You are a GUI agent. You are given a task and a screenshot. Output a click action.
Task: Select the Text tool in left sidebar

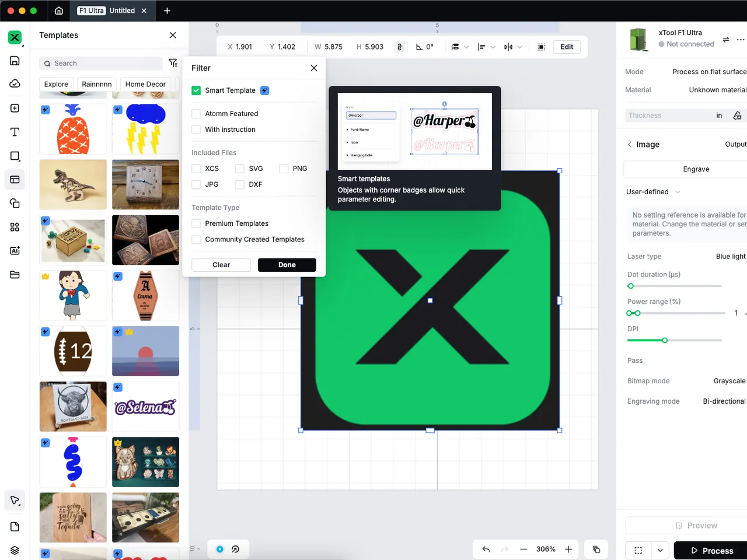[x=15, y=132]
